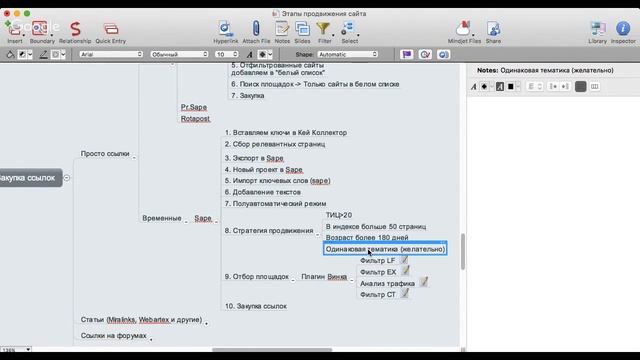Collapse the Закупка ссылок topic
The image size is (640, 360).
67,178
